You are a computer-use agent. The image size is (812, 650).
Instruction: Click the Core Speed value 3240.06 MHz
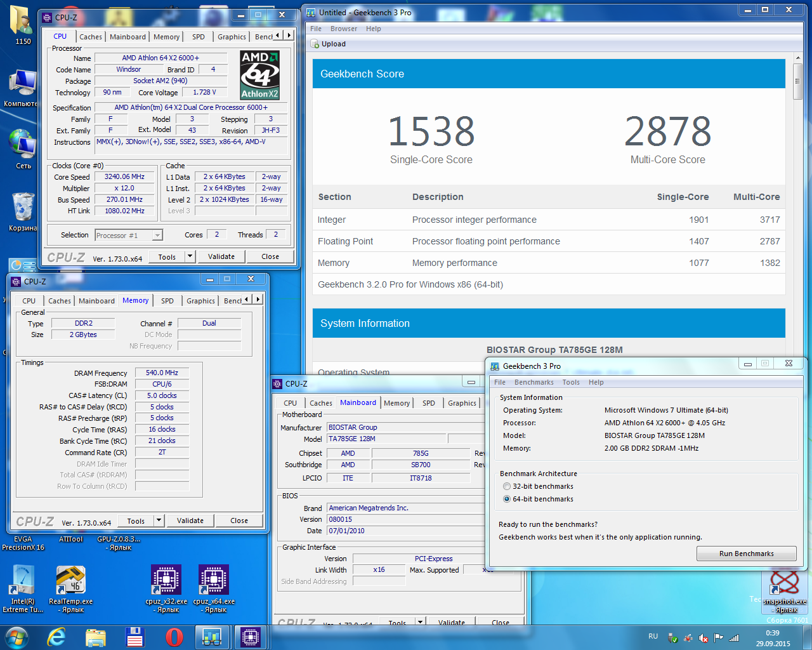124,176
